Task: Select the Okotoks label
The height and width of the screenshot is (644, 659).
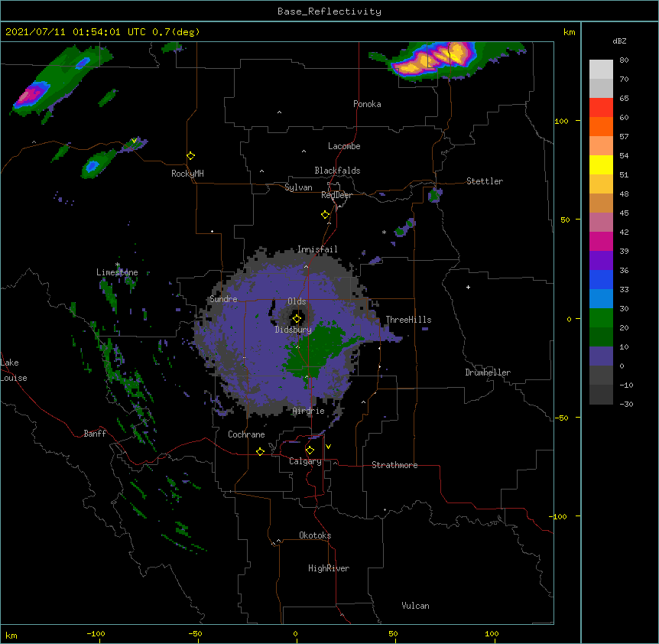Action: [x=315, y=535]
